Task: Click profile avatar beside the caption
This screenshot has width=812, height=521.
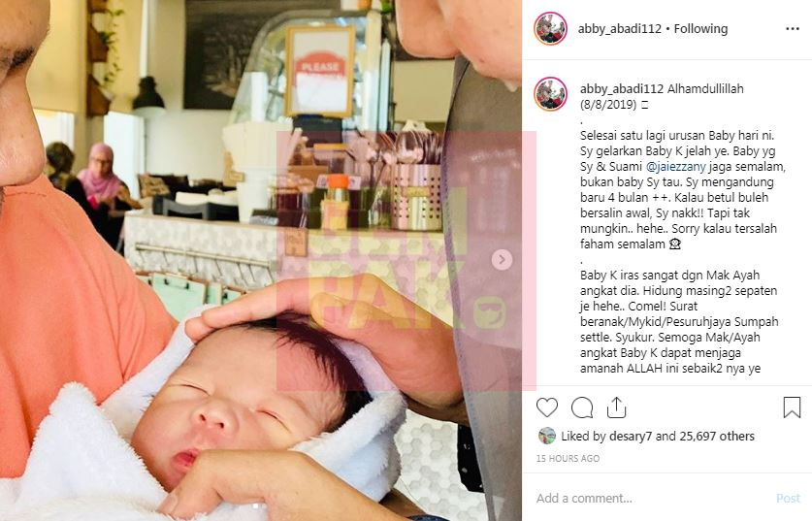Action: [550, 94]
